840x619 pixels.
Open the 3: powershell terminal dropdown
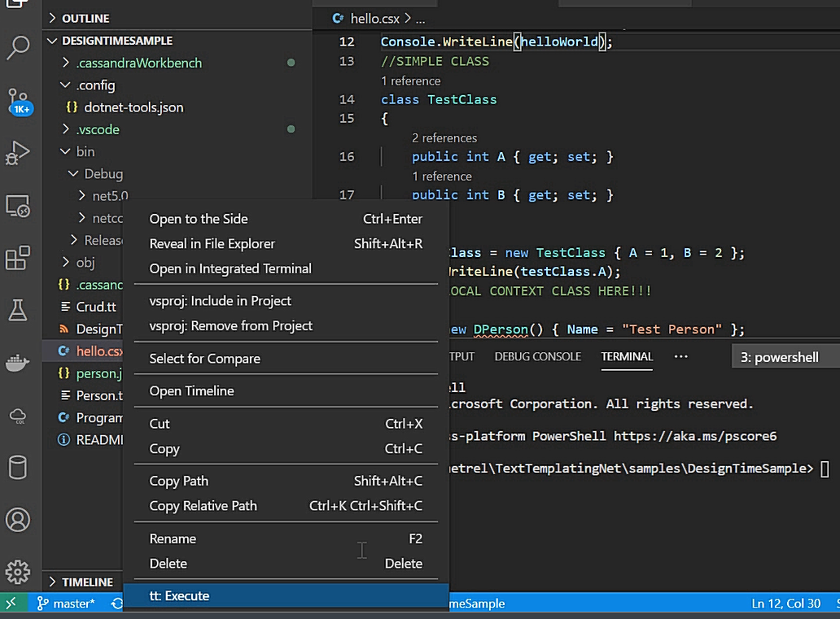(x=785, y=357)
